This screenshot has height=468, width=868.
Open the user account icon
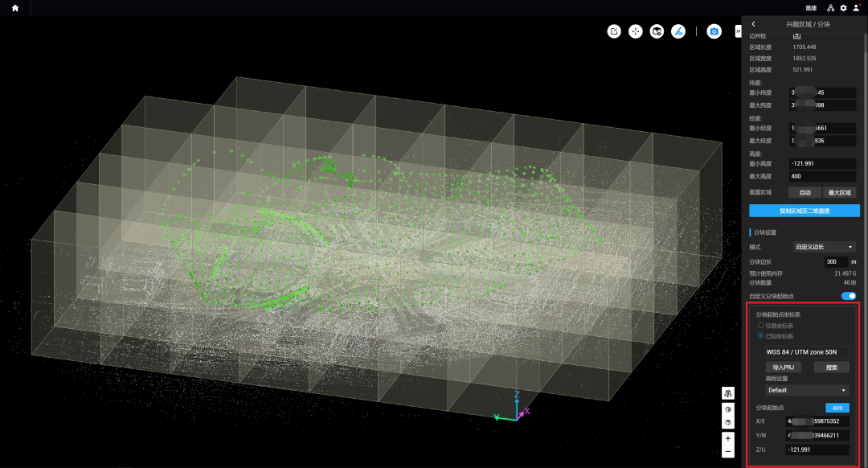(x=856, y=8)
